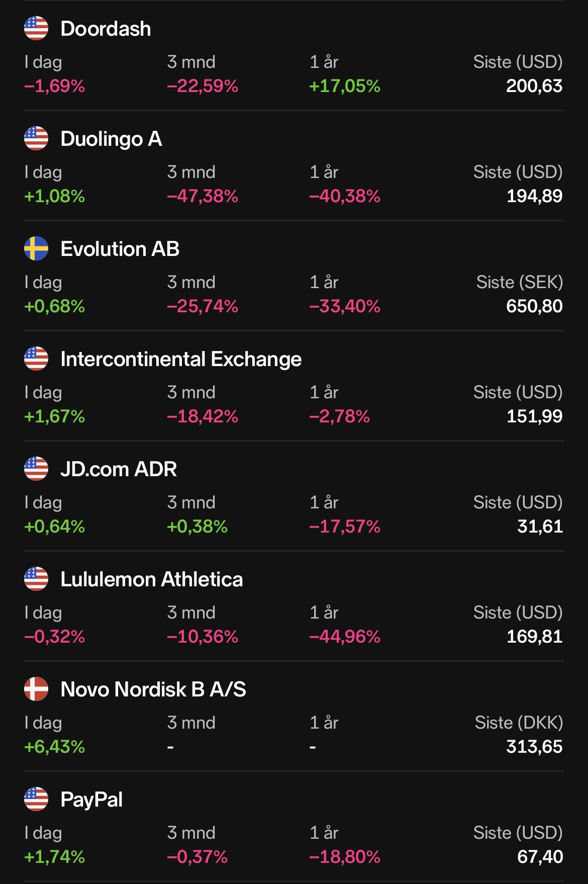Open the Lululemon Athletica listing

[x=151, y=579]
